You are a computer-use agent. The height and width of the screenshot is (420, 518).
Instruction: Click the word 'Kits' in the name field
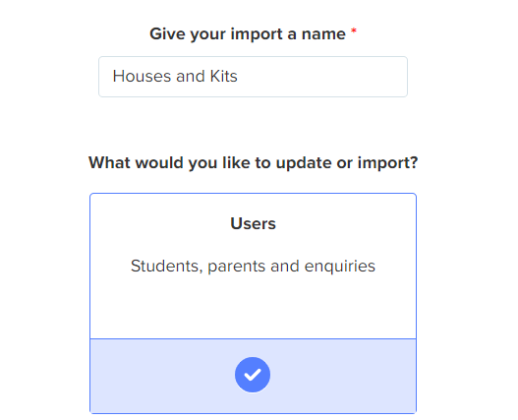point(224,77)
